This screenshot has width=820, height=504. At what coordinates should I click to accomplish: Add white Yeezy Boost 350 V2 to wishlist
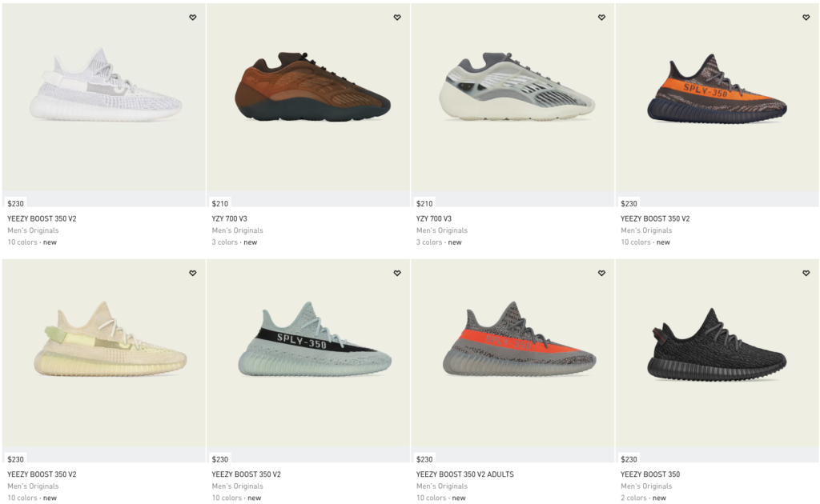(x=193, y=18)
